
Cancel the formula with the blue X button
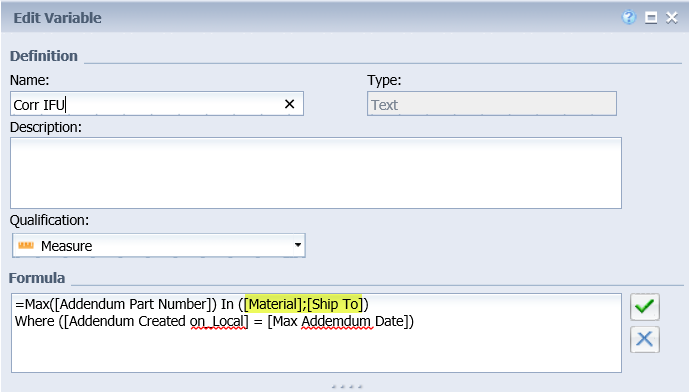coord(645,339)
